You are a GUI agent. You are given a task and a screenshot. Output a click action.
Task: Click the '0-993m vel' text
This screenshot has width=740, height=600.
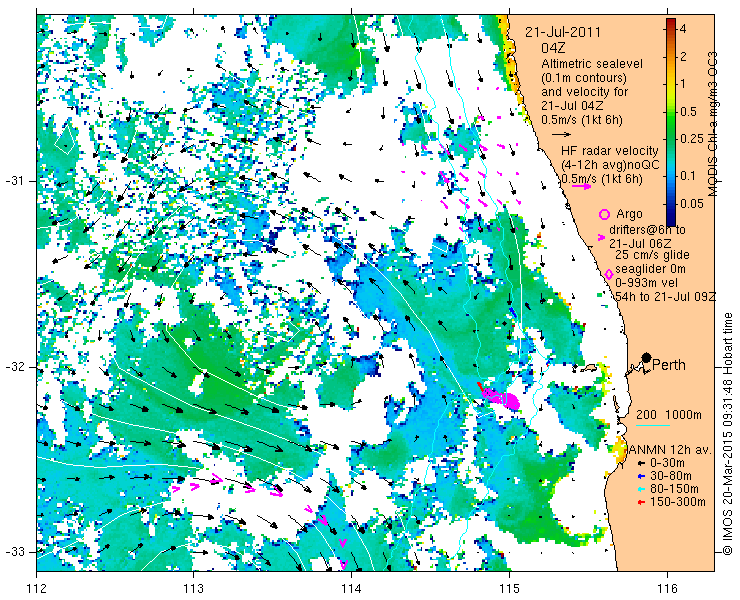[647, 283]
